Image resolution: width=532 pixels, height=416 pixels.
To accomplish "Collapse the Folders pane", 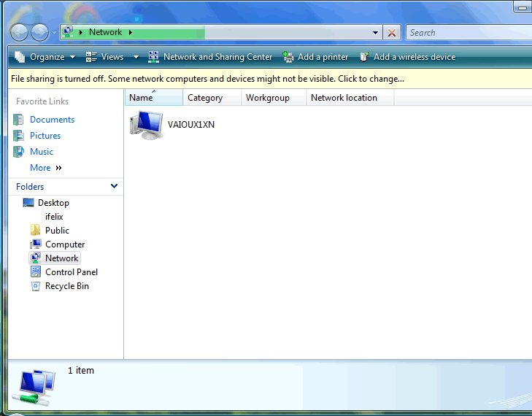I will [114, 187].
